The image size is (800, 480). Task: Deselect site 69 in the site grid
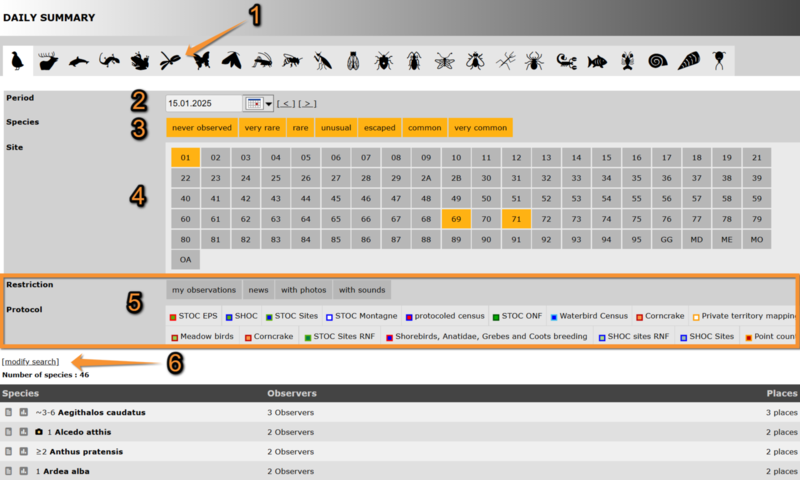click(456, 219)
